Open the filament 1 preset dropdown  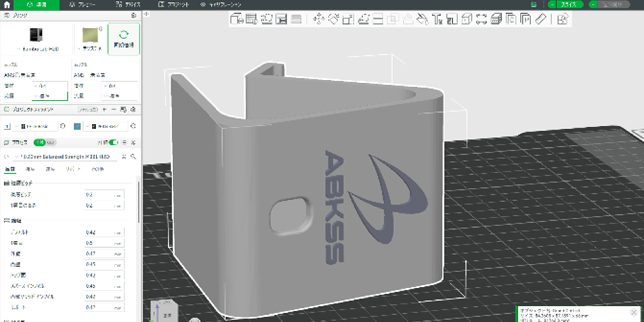[35, 126]
